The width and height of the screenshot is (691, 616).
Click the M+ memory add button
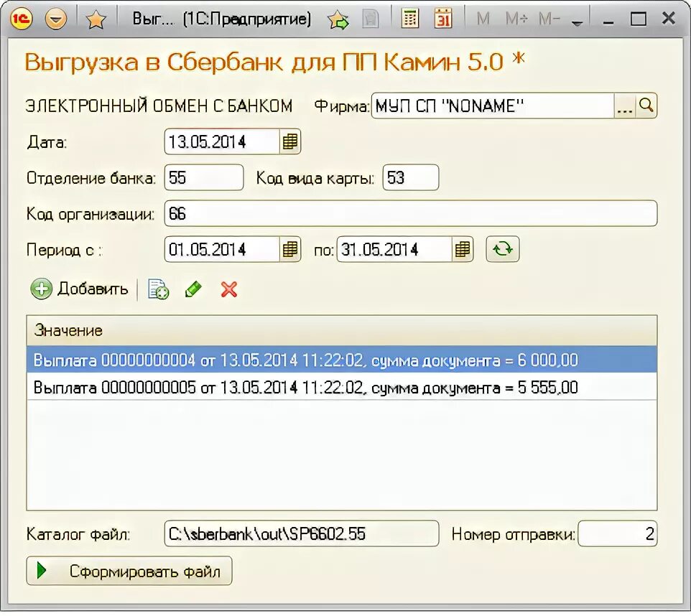[x=516, y=19]
